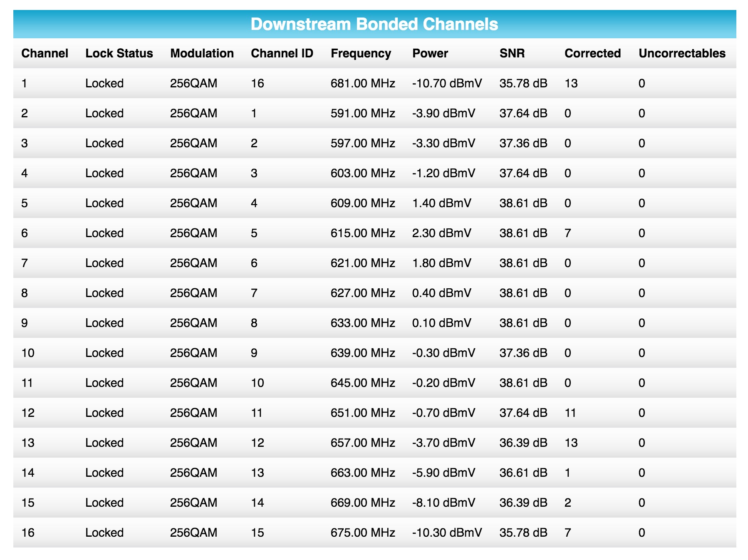
Task: Select the 681.00 MHz frequency cell
Action: (363, 83)
